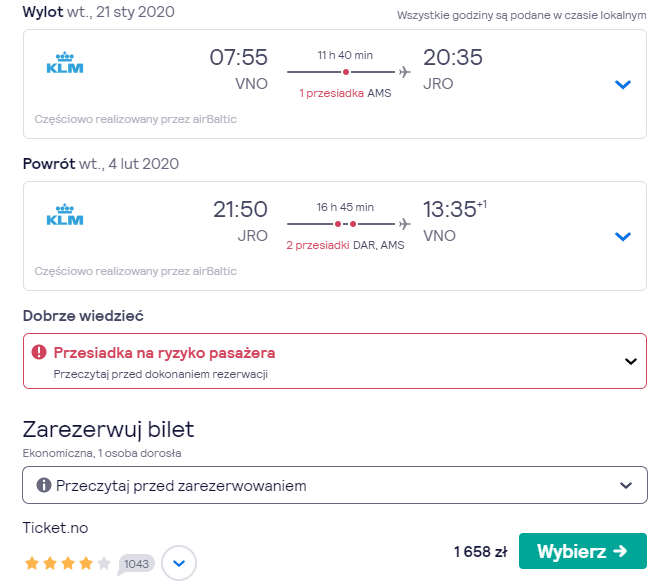Select the 21:50 JRO return flight card

pyautogui.click(x=335, y=236)
